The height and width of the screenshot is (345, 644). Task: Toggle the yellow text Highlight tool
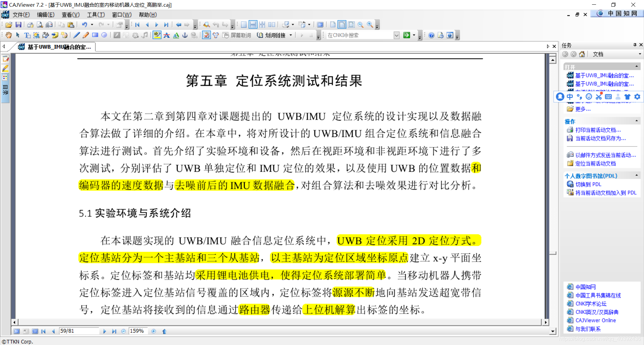157,35
